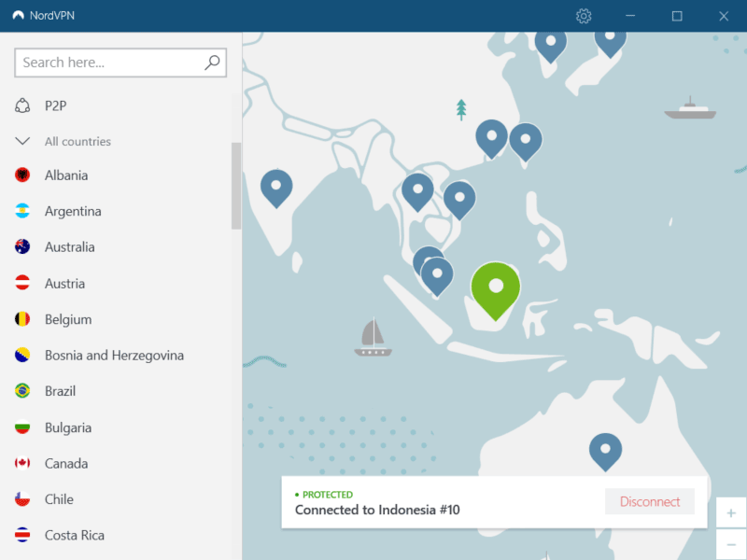747x560 pixels.
Task: Click the Albania flag icon
Action: 22,175
